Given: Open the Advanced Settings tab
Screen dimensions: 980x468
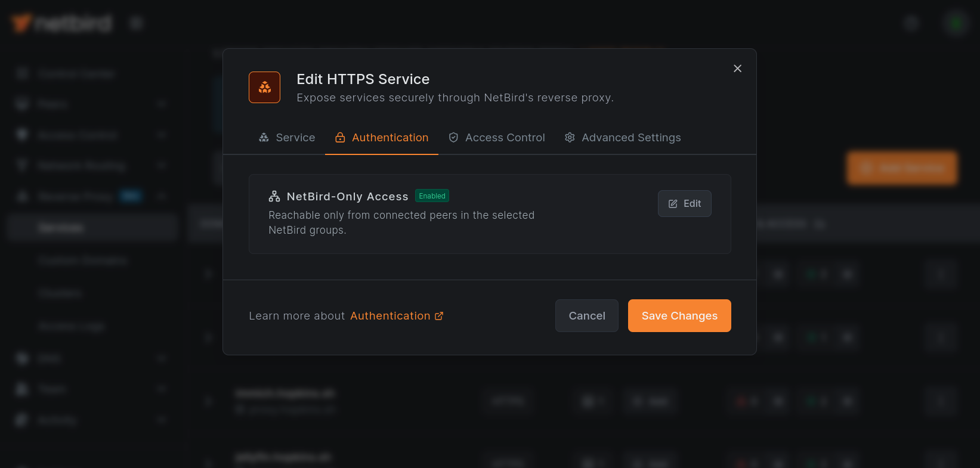Looking at the screenshot, I should coord(623,138).
